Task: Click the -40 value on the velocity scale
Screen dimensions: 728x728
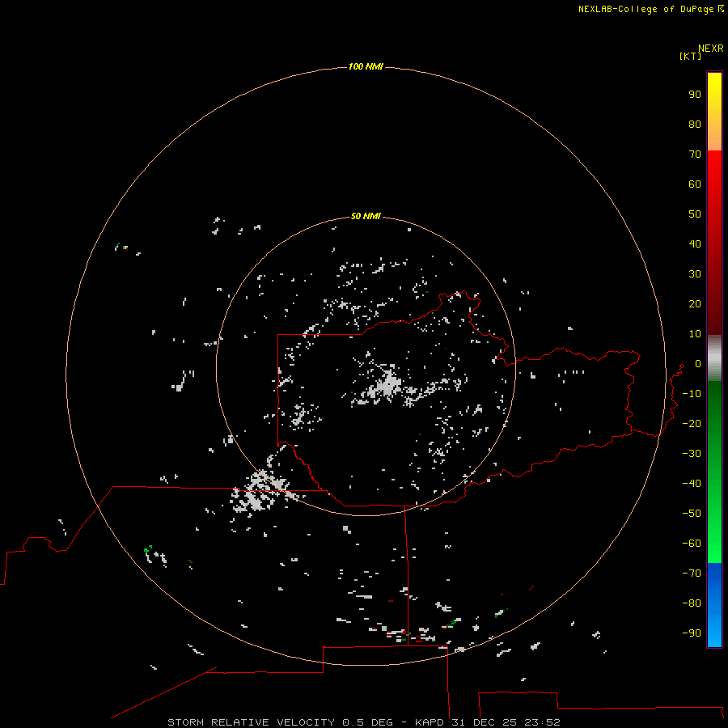Action: point(692,484)
